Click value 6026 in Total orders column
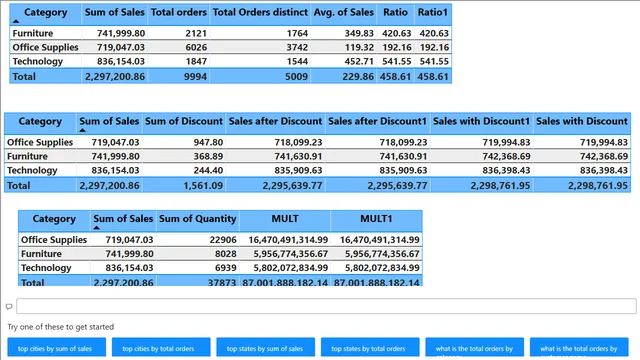This screenshot has height=360, width=640. (x=196, y=47)
